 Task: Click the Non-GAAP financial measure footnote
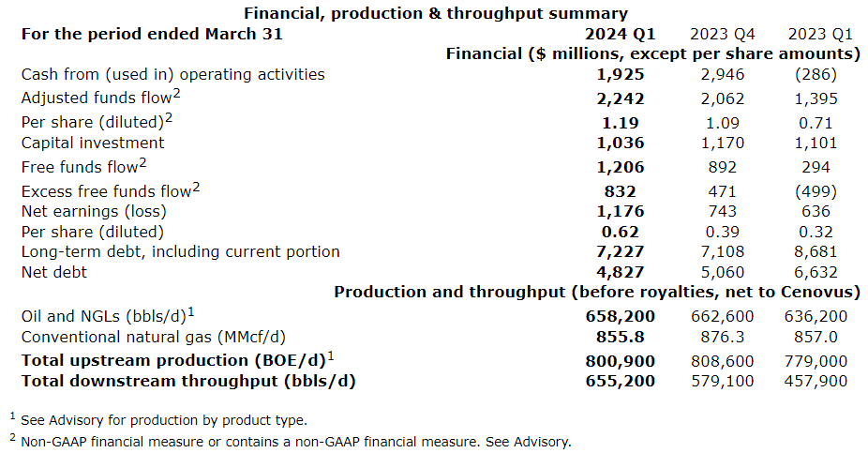point(295,441)
